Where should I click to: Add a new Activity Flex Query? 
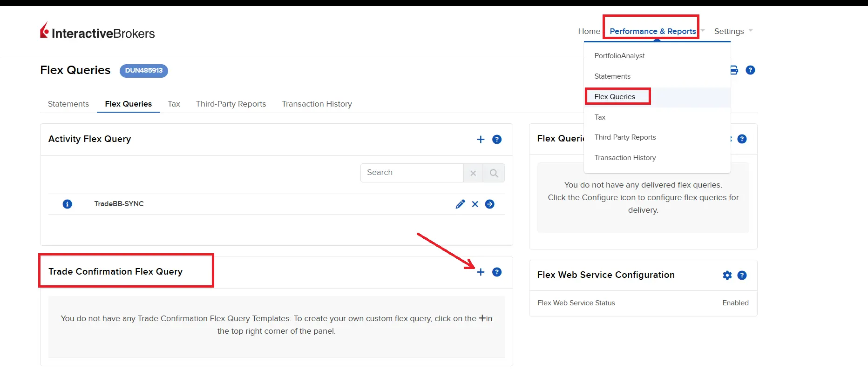[x=481, y=140]
